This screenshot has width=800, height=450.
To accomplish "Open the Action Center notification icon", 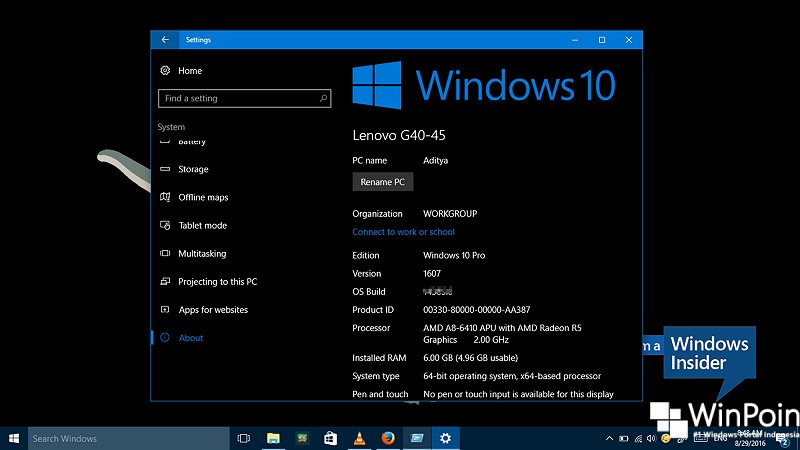I will tap(784, 439).
